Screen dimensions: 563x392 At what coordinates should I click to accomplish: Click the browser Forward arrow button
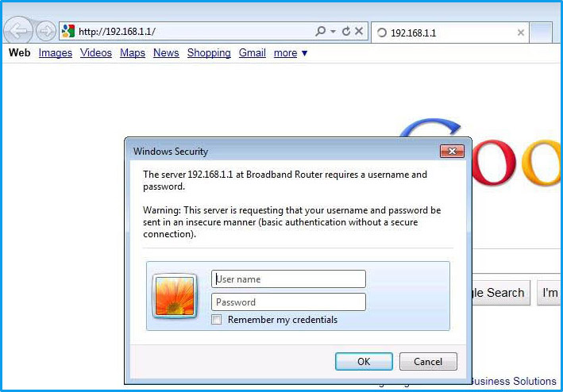[45, 31]
